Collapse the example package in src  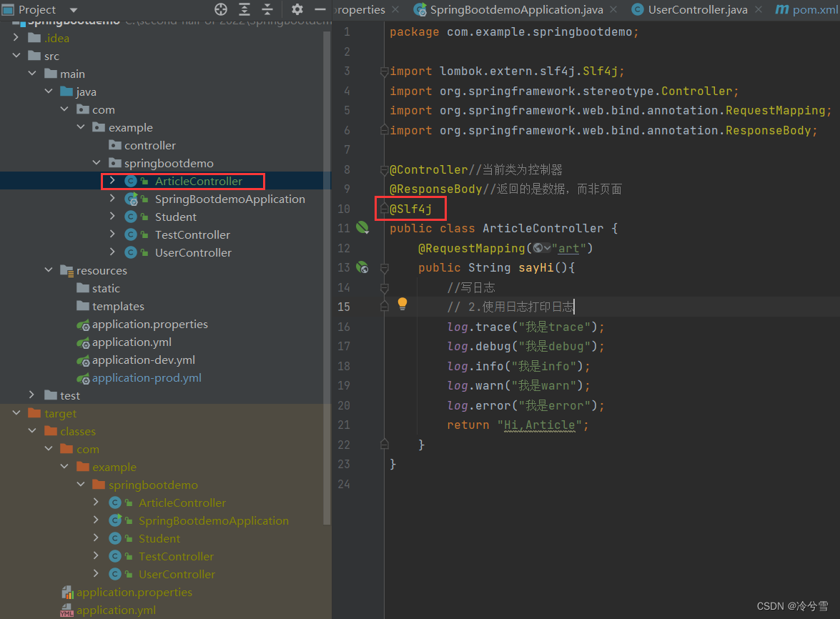coord(80,127)
